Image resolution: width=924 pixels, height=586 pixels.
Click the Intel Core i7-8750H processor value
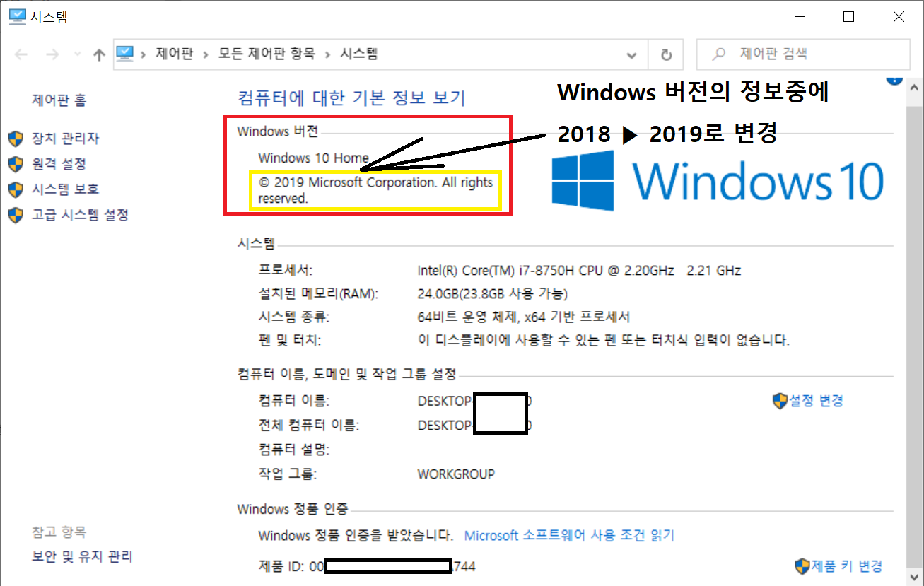click(x=579, y=271)
